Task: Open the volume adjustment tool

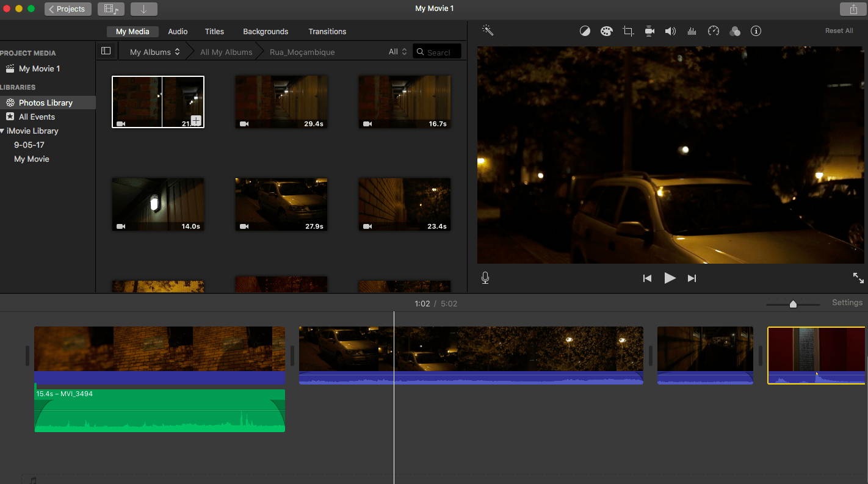Action: pyautogui.click(x=670, y=31)
